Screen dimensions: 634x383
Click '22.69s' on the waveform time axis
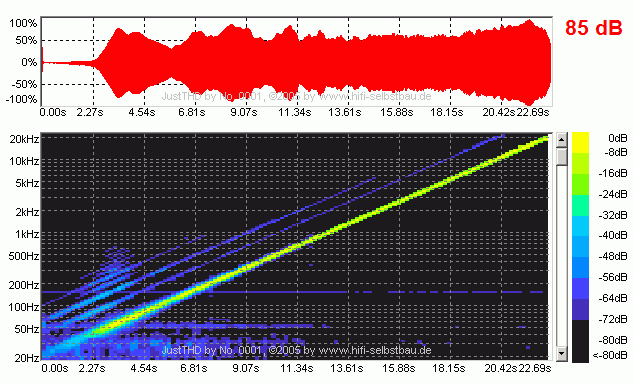533,112
